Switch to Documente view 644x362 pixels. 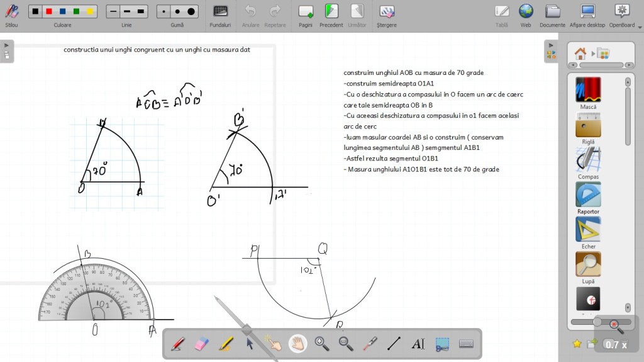click(x=552, y=14)
